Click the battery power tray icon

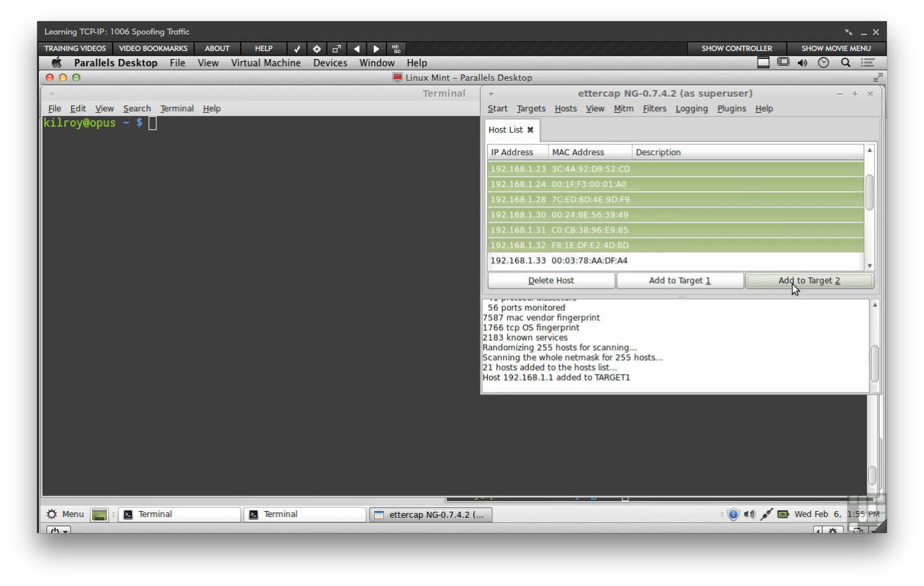coord(783,514)
